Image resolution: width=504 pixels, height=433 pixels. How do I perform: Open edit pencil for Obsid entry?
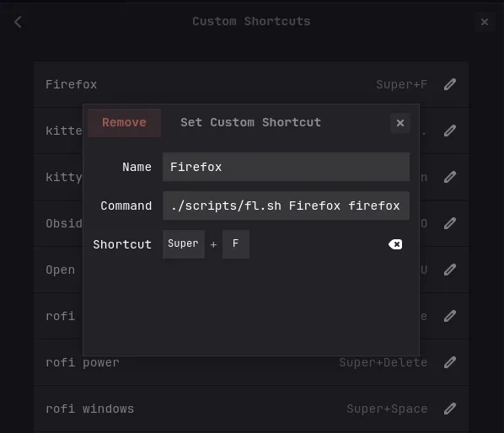(450, 223)
